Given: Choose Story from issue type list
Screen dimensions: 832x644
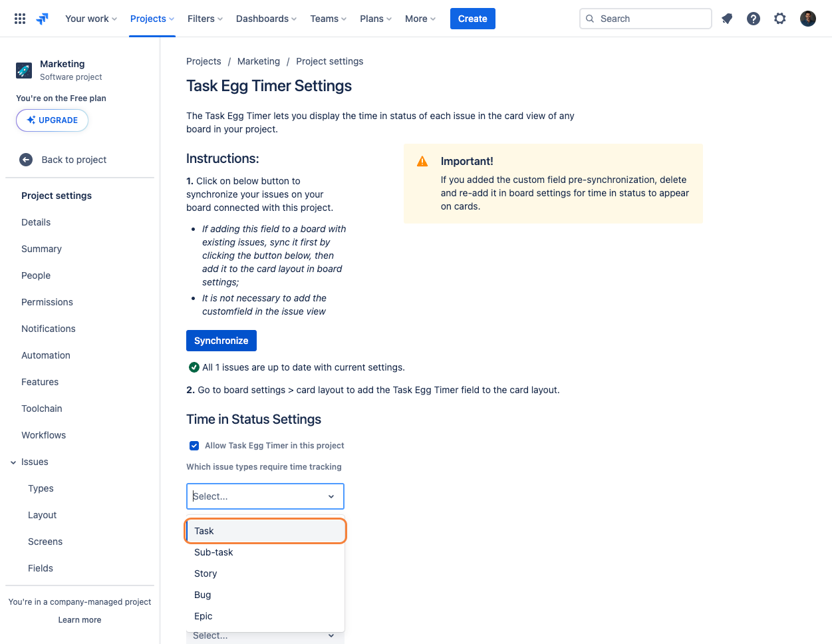Looking at the screenshot, I should click(x=265, y=573).
